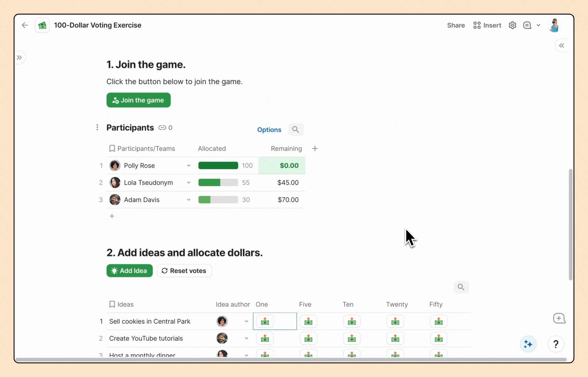Open the AI sparkle assistant
Image resolution: width=588 pixels, height=377 pixels.
pos(528,345)
